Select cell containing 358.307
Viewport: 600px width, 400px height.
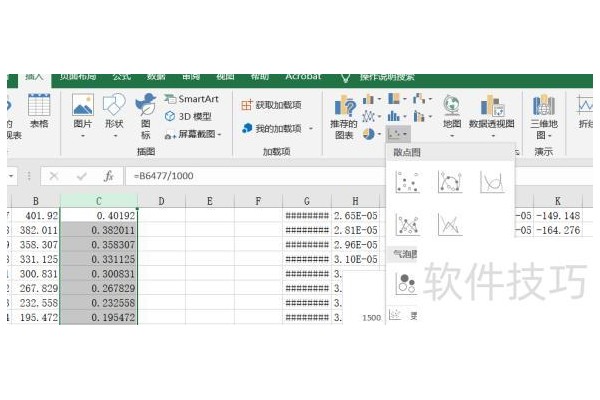[36, 245]
